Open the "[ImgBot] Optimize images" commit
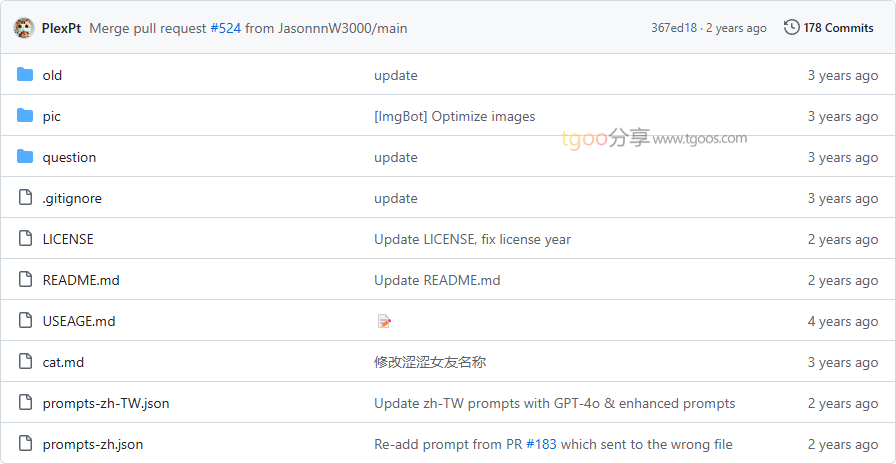896x464 pixels. click(454, 116)
